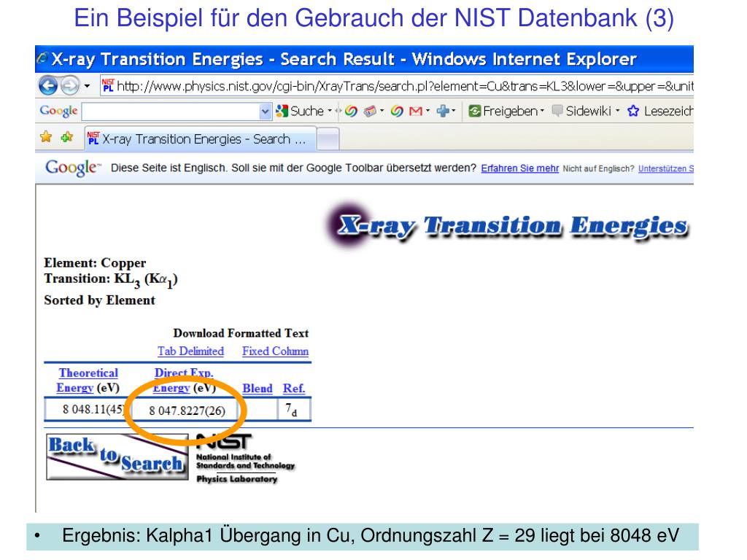Image resolution: width=747 pixels, height=560 pixels.
Task: Click the Sidewiki toolbar button
Action: point(581,112)
